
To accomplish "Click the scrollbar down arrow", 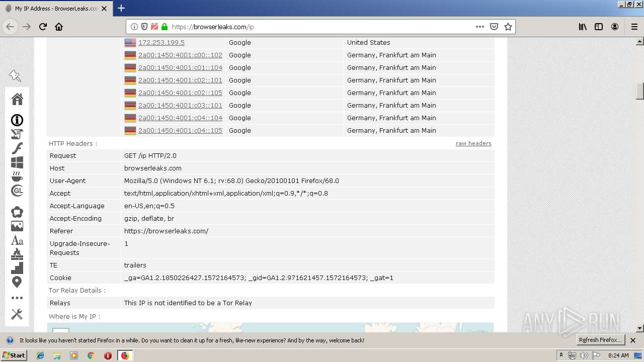I will [x=640, y=328].
